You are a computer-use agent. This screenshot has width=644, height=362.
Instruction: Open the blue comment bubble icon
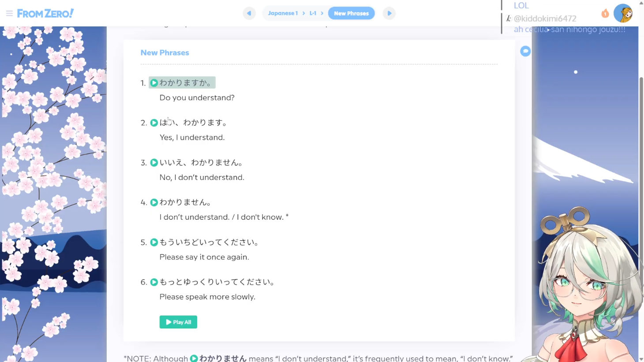pyautogui.click(x=525, y=51)
